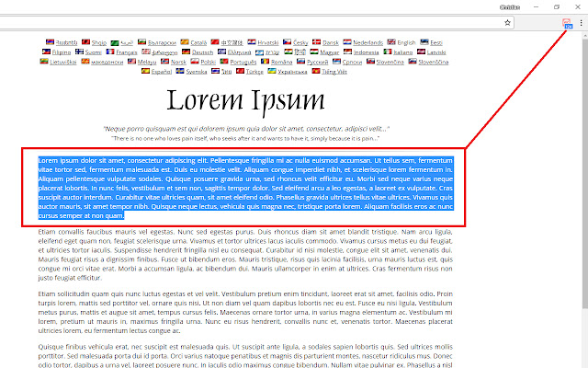This screenshot has height=368, width=588.
Task: Click the paragraph starting "Quisque finibus vehicula erat"
Action: 245,356
